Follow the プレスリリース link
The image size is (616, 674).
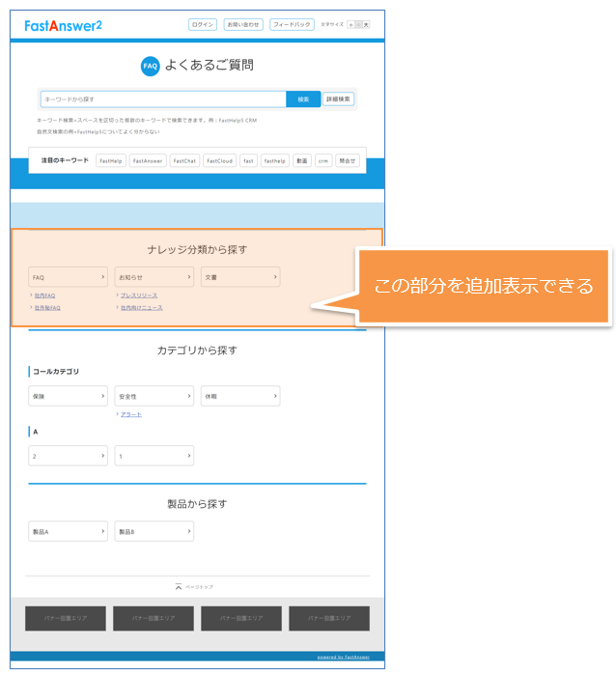(x=139, y=295)
